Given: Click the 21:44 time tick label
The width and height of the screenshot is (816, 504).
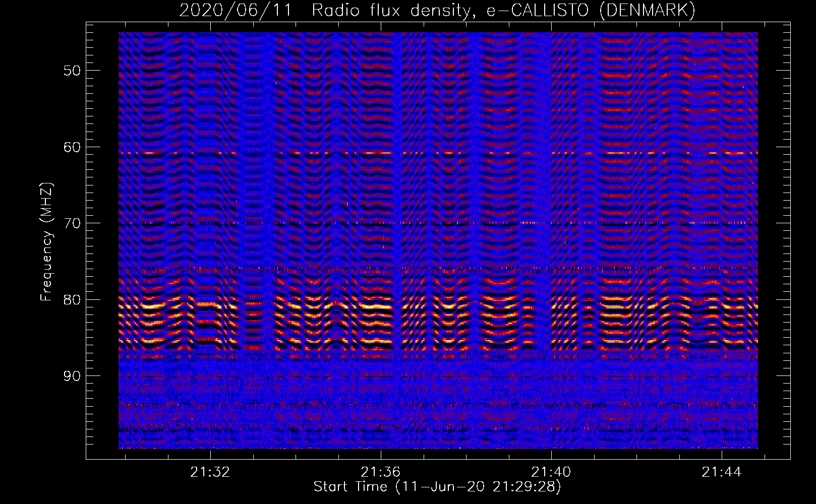Looking at the screenshot, I should point(722,472).
